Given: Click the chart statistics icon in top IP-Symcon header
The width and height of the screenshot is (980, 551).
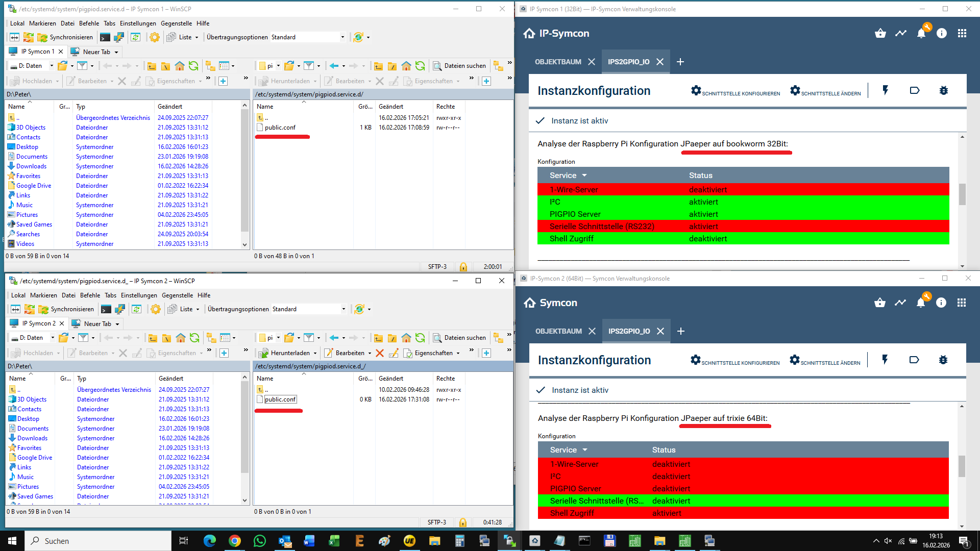Looking at the screenshot, I should pos(901,34).
